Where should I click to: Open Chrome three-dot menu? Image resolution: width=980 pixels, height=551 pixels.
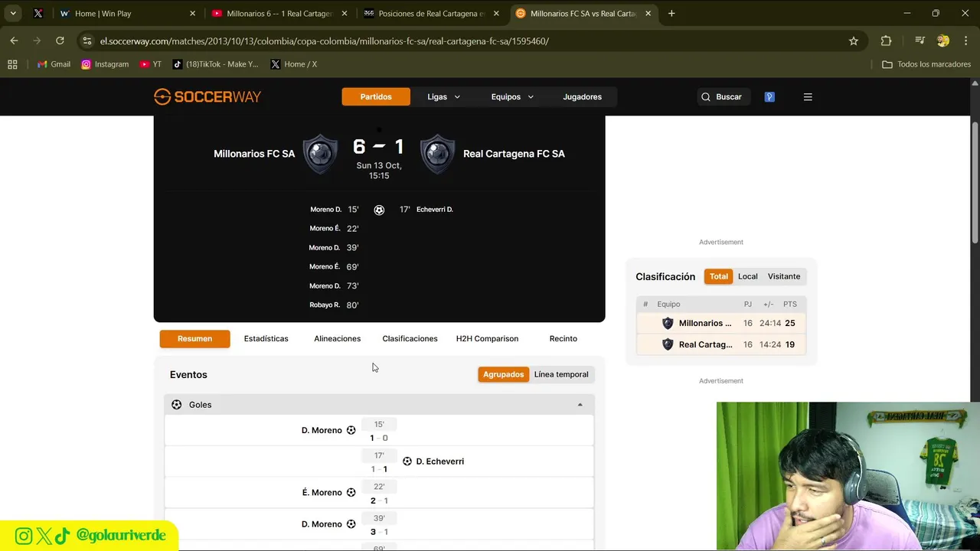965,41
